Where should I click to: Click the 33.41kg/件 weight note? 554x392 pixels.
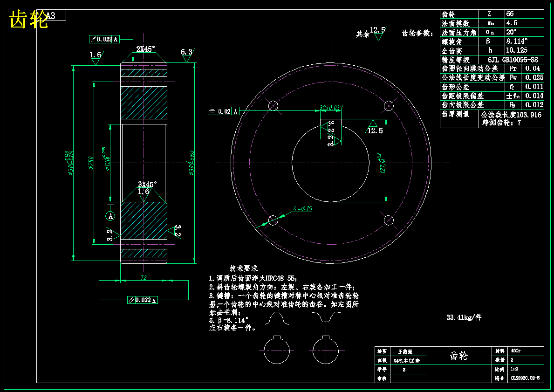tap(464, 317)
